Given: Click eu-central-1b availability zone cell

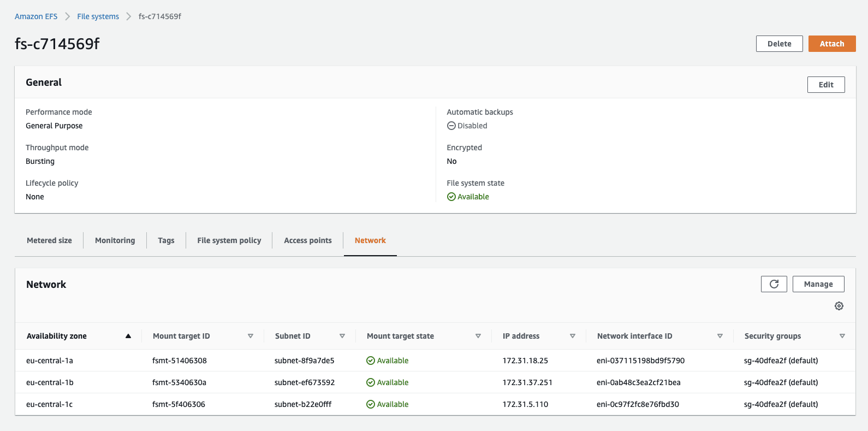Looking at the screenshot, I should [x=50, y=382].
